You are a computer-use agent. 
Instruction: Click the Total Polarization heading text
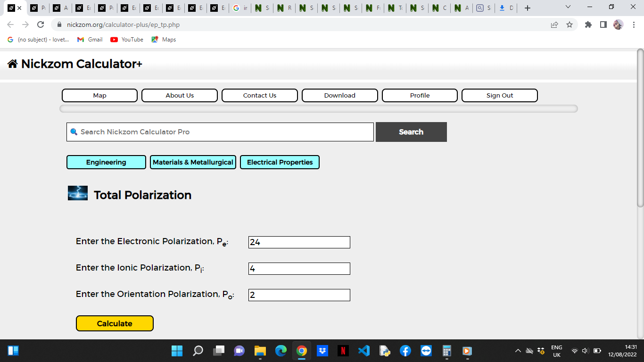point(142,195)
